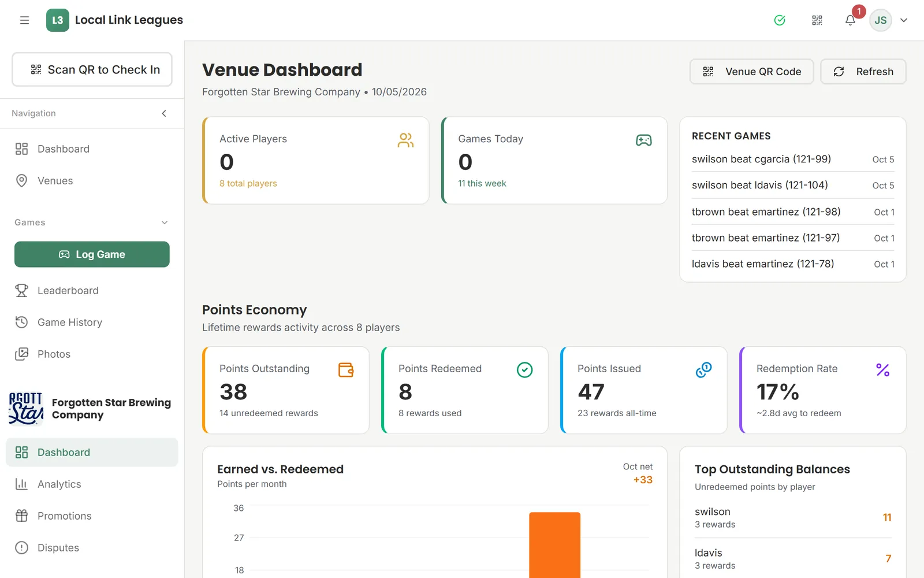Open the venue Analytics page

pyautogui.click(x=92, y=484)
